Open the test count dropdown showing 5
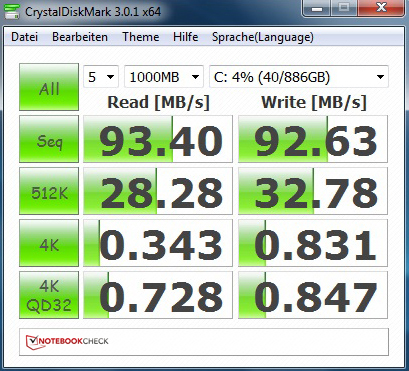The height and width of the screenshot is (371, 409). (x=101, y=77)
